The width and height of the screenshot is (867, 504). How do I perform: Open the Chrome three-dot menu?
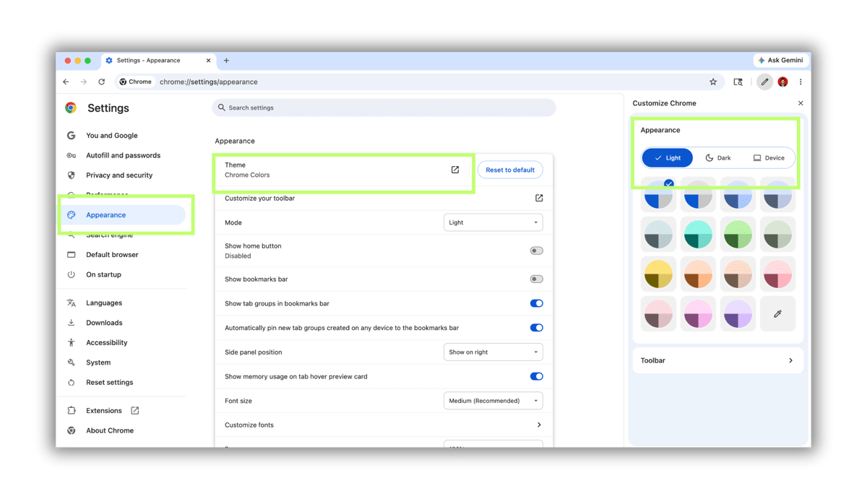(x=801, y=82)
